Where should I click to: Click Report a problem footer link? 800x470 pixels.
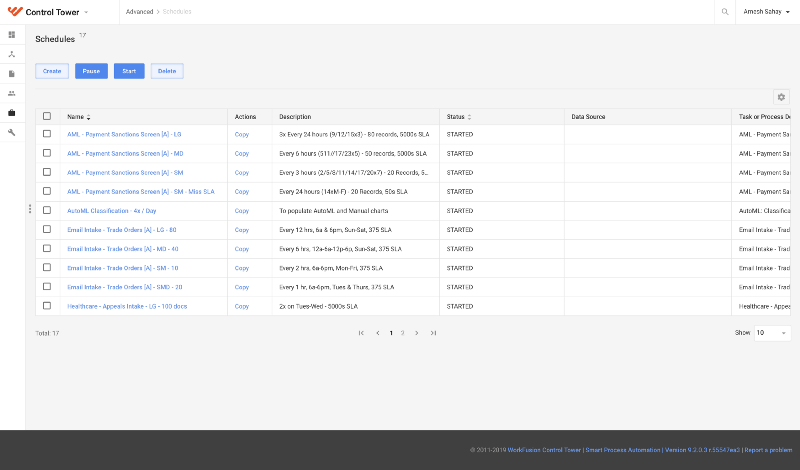pos(768,450)
